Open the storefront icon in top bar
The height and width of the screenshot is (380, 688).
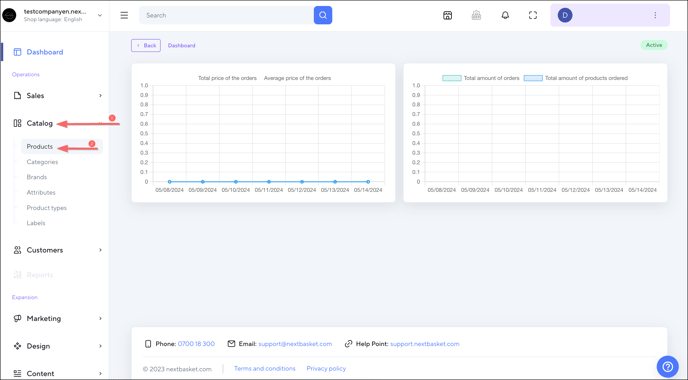[x=448, y=15]
